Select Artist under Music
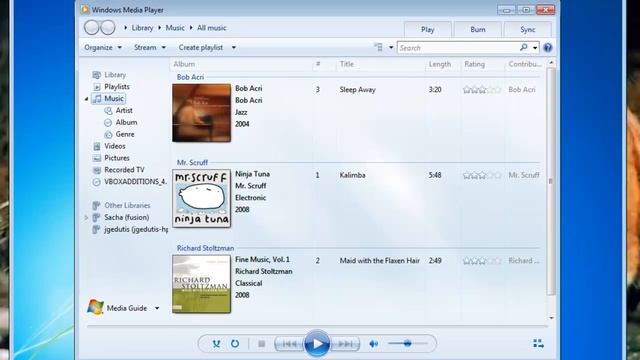This screenshot has height=360, width=640. [x=124, y=110]
